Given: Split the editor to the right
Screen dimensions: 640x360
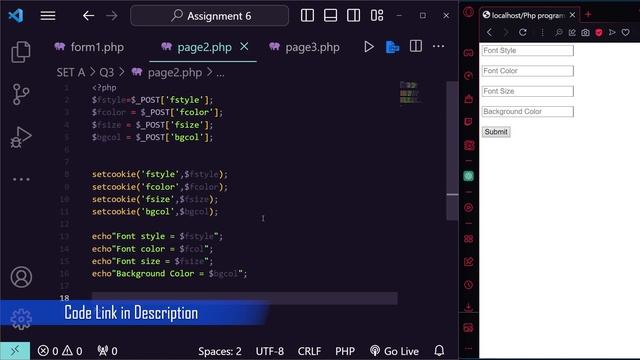Looking at the screenshot, I should 416,46.
